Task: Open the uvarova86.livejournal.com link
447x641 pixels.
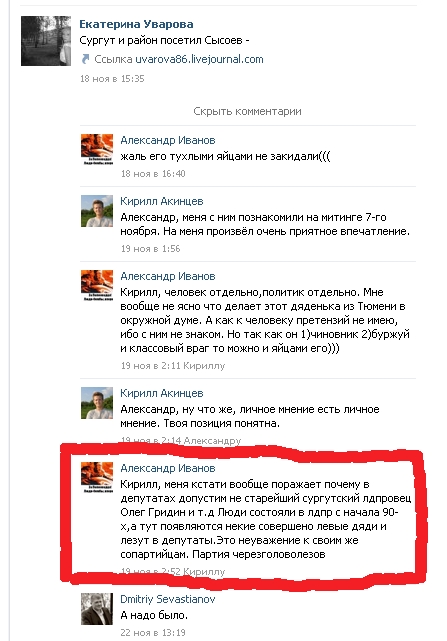Action: tap(199, 59)
